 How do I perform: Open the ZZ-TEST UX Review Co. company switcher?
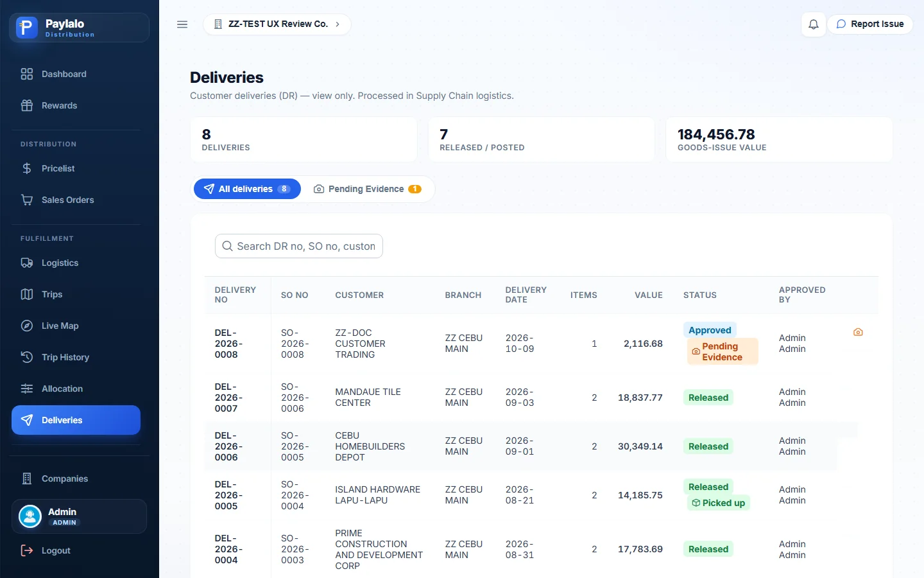tap(277, 24)
